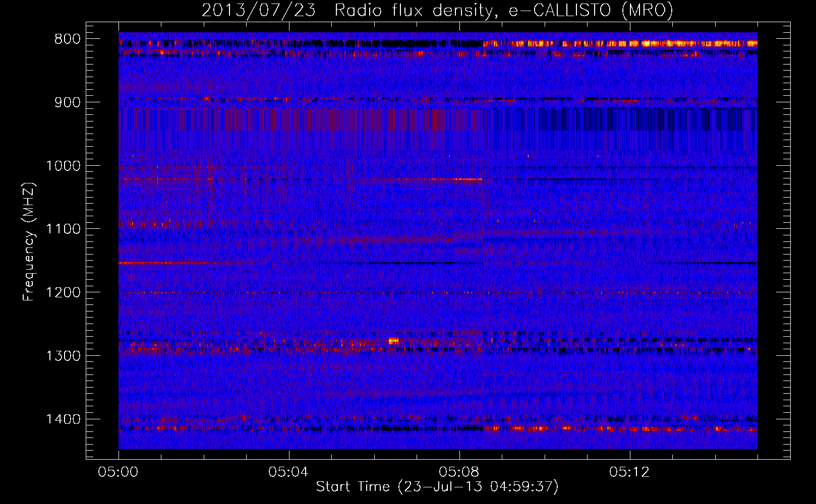Click the 05:08 time tick label

coord(459,472)
